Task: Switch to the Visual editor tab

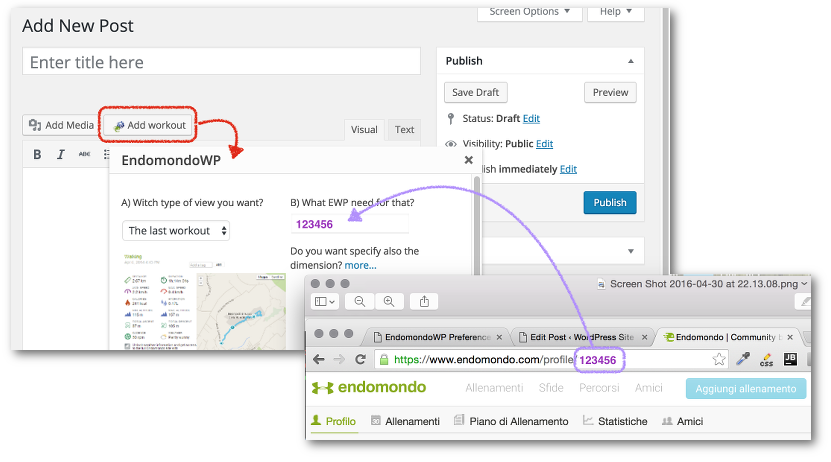Action: coord(364,130)
